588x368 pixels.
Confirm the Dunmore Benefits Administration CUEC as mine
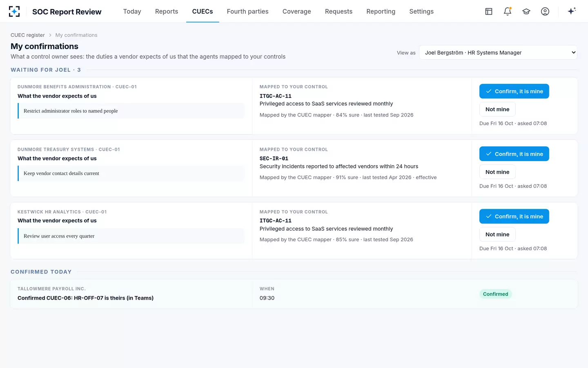514,91
